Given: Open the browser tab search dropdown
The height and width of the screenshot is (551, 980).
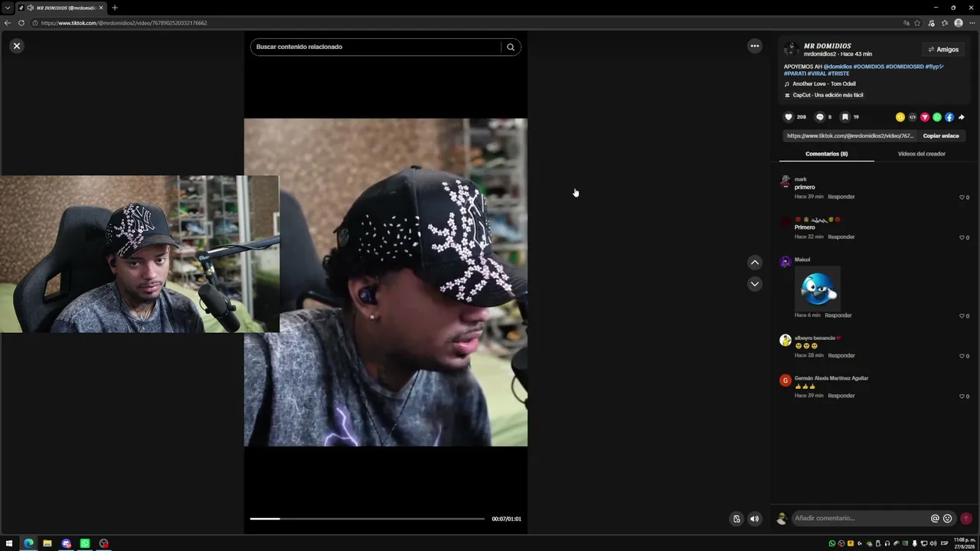Looking at the screenshot, I should pos(7,8).
